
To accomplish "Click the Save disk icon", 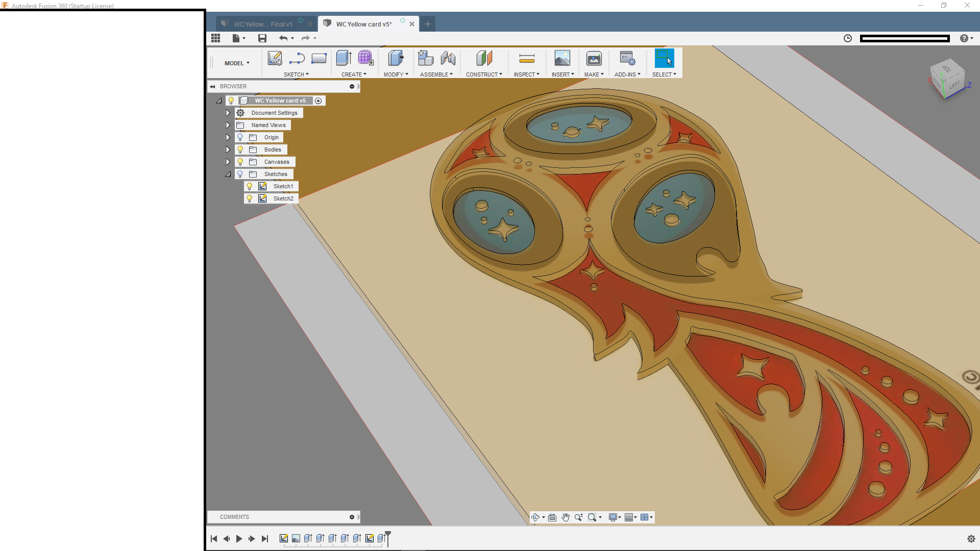I will [x=262, y=38].
